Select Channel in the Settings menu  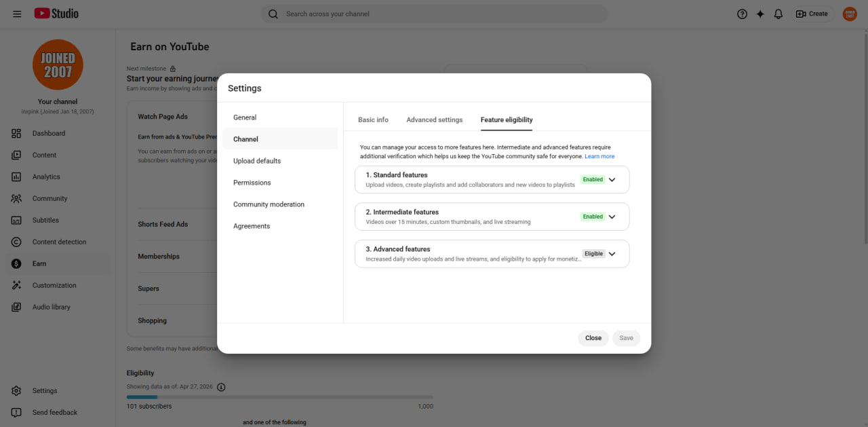pos(280,139)
